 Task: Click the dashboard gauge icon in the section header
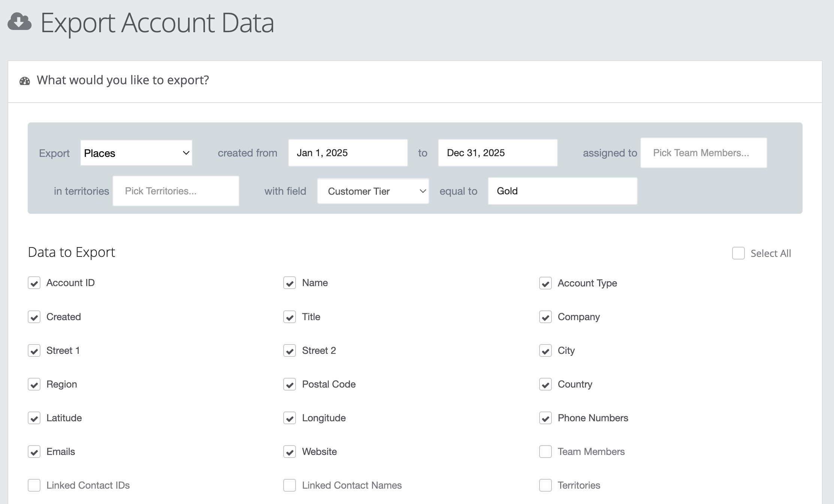[x=25, y=81]
